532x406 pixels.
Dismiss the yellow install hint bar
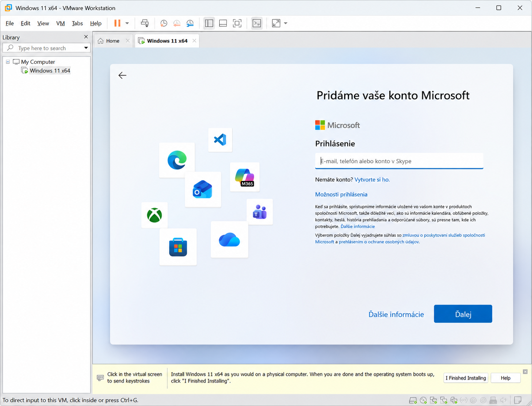point(525,372)
